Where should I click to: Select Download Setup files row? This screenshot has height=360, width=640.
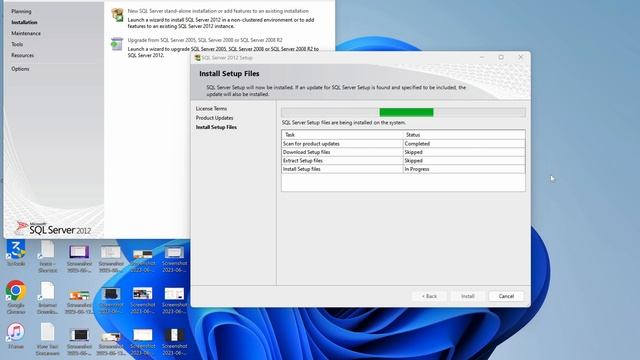tap(403, 152)
